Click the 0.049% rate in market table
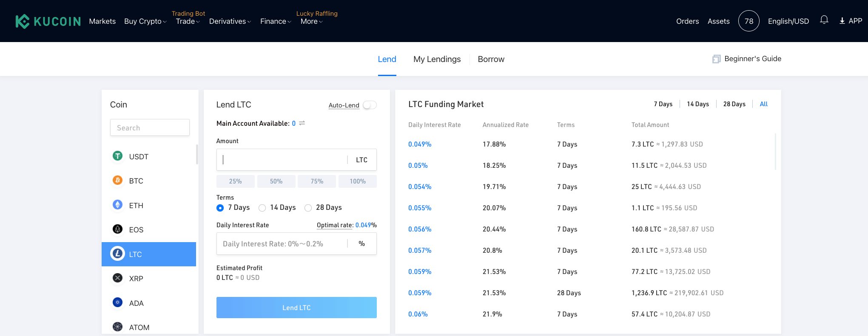This screenshot has height=336, width=868. (x=420, y=144)
